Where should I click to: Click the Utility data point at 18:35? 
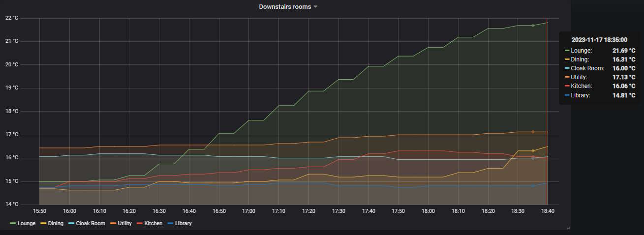pyautogui.click(x=533, y=132)
